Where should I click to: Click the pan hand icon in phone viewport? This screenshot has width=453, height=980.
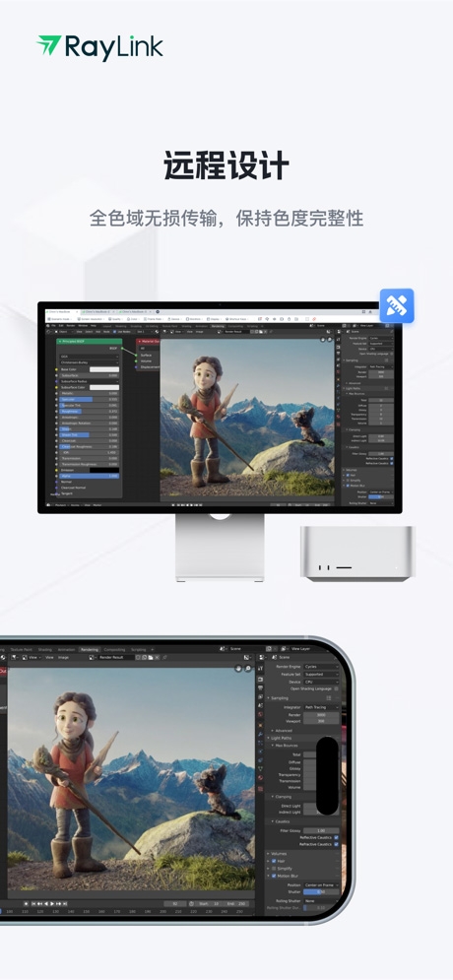pos(238,668)
